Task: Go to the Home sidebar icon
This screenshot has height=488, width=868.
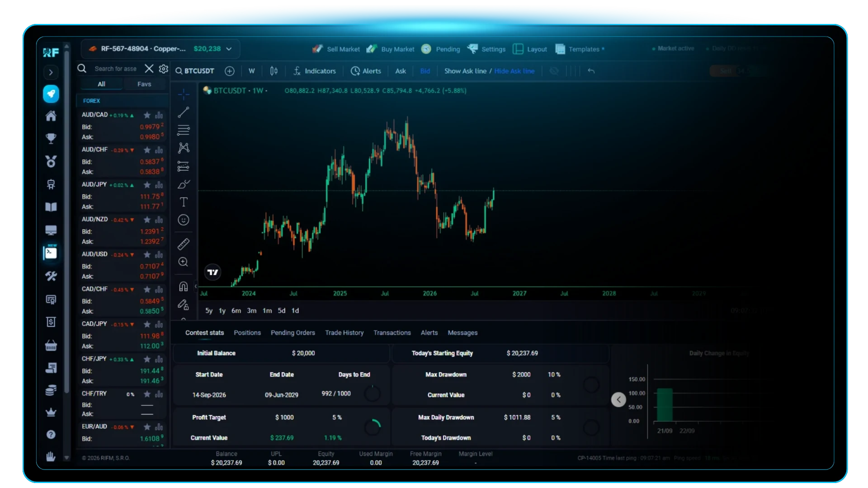Action: click(51, 116)
